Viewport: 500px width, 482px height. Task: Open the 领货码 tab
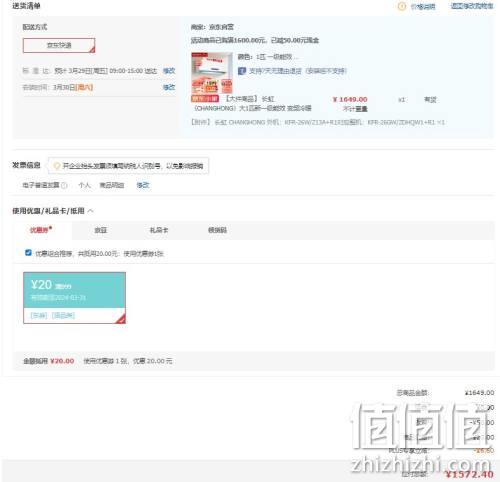pos(217,230)
